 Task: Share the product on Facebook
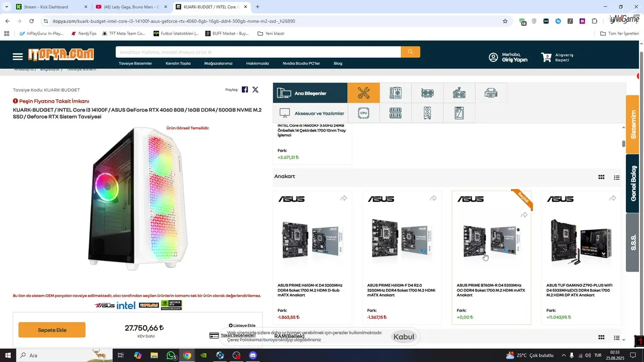click(245, 89)
